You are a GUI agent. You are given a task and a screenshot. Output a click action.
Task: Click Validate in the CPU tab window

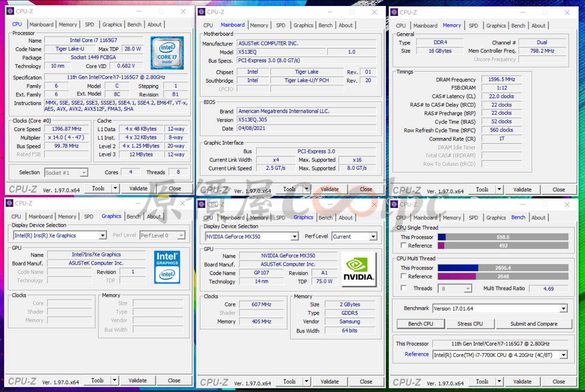[x=138, y=188]
